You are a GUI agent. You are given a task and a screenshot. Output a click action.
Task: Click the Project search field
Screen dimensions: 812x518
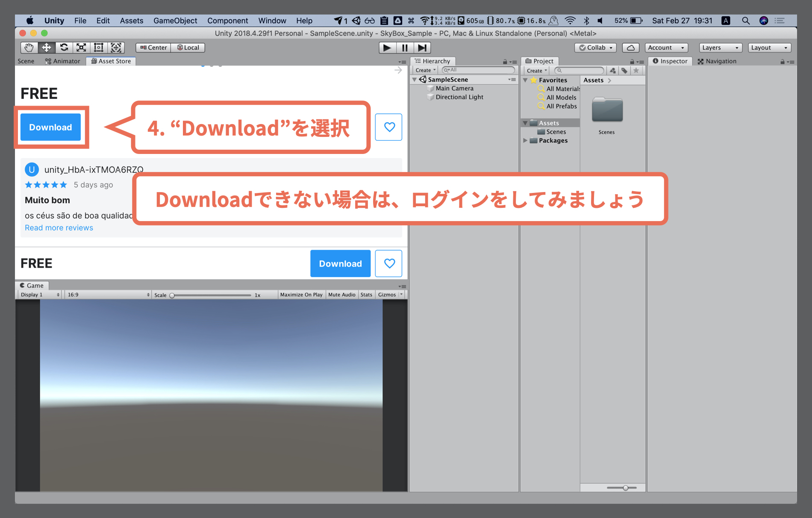pyautogui.click(x=579, y=71)
